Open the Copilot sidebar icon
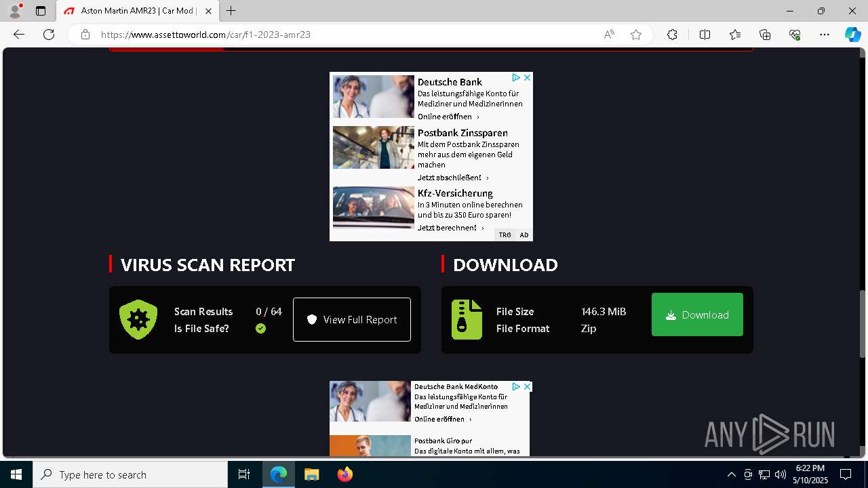 click(852, 35)
